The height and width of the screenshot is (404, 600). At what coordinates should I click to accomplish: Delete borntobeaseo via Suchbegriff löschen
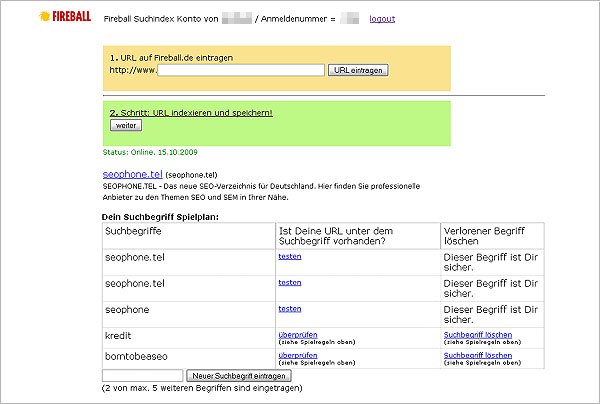(477, 355)
